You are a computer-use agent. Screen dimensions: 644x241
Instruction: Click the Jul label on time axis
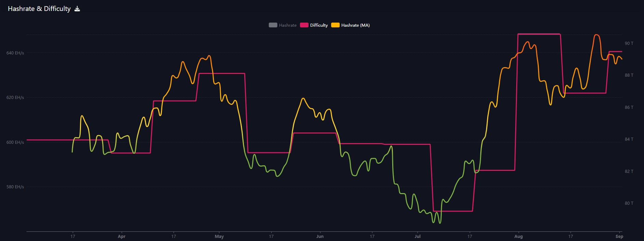[x=417, y=237]
